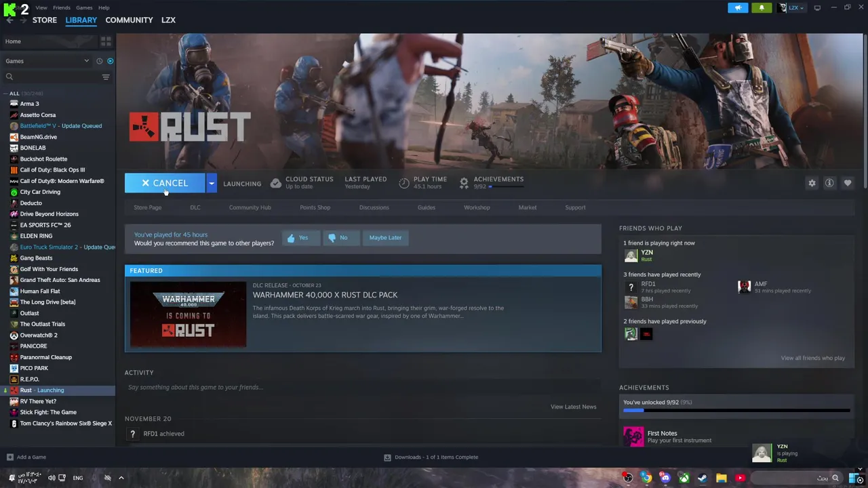
Task: Open File Explorer from the taskbar
Action: tap(722, 478)
